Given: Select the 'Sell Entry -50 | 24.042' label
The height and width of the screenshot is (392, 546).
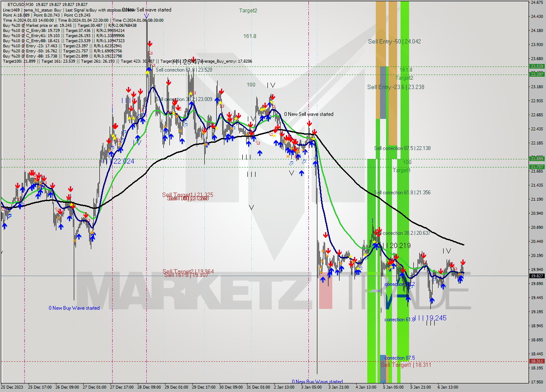Looking at the screenshot, I should 395,41.
